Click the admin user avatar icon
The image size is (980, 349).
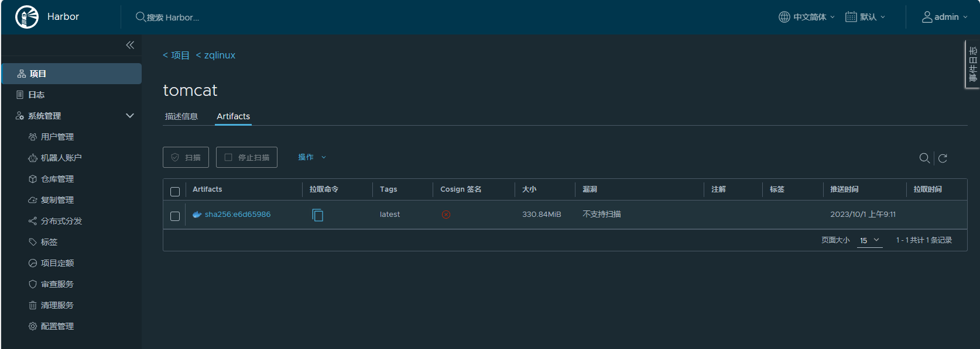pos(927,17)
